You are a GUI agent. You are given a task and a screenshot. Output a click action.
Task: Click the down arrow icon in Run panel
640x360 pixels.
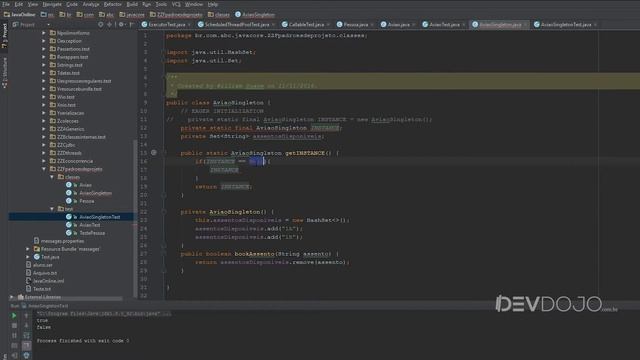tap(27, 325)
